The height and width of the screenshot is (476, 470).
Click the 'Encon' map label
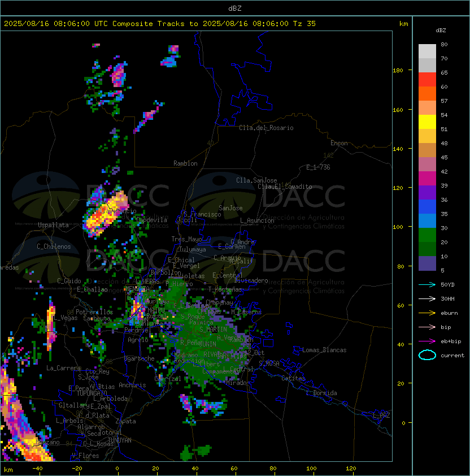tap(339, 143)
